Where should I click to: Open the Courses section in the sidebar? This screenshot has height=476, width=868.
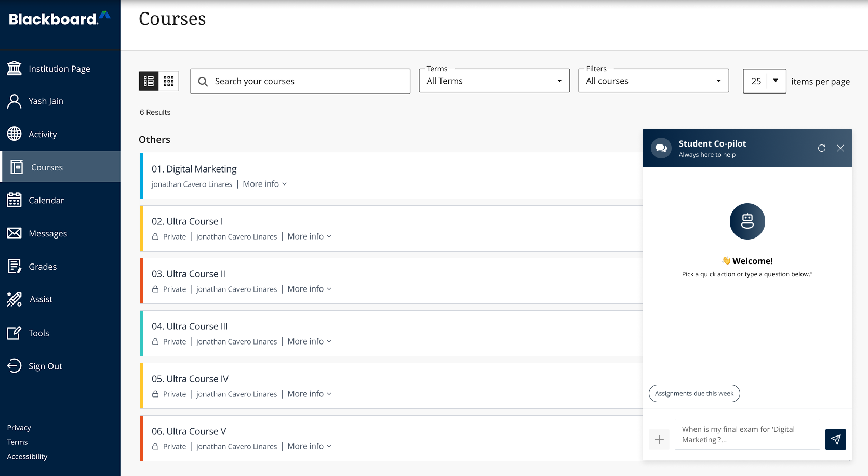(47, 167)
